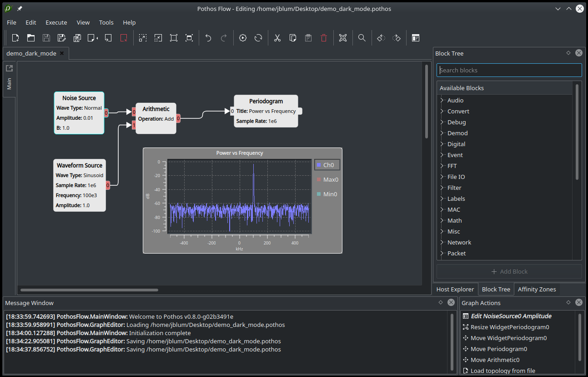Expand the FFT category
The height and width of the screenshot is (377, 588).
(x=442, y=166)
